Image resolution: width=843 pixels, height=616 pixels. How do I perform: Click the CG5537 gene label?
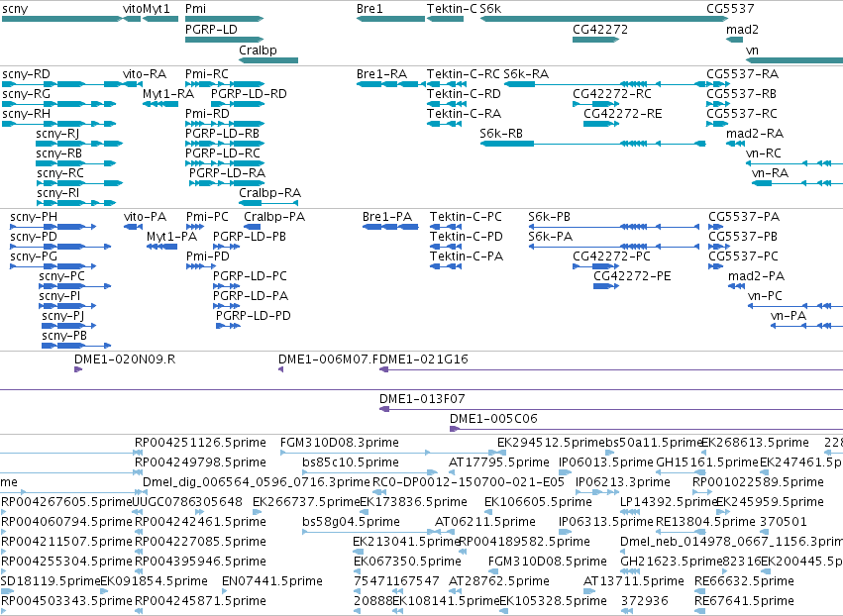coord(731,9)
